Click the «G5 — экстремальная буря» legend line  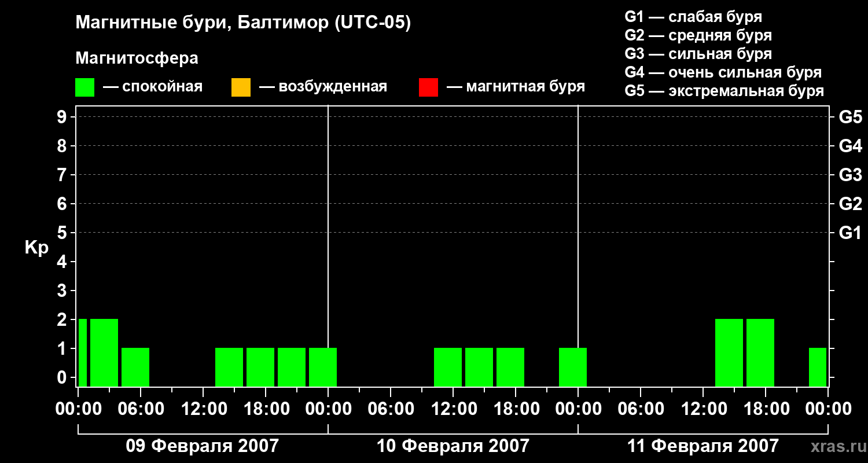tap(724, 91)
